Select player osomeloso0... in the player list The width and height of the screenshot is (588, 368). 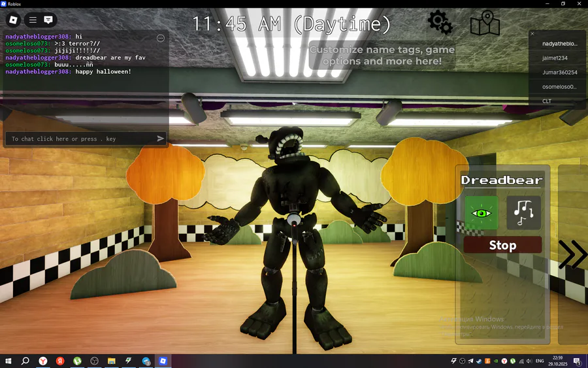pos(559,87)
